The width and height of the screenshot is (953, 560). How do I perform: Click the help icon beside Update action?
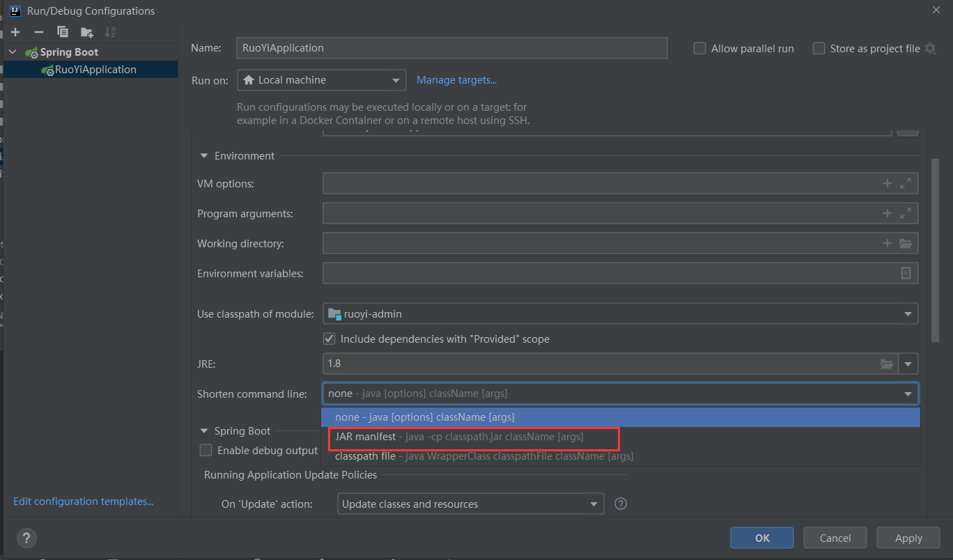click(x=620, y=504)
